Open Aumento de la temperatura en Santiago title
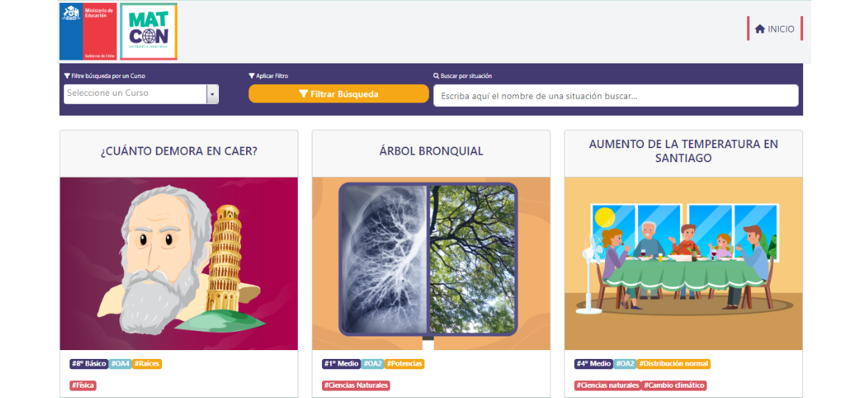The image size is (868, 398). point(683,151)
